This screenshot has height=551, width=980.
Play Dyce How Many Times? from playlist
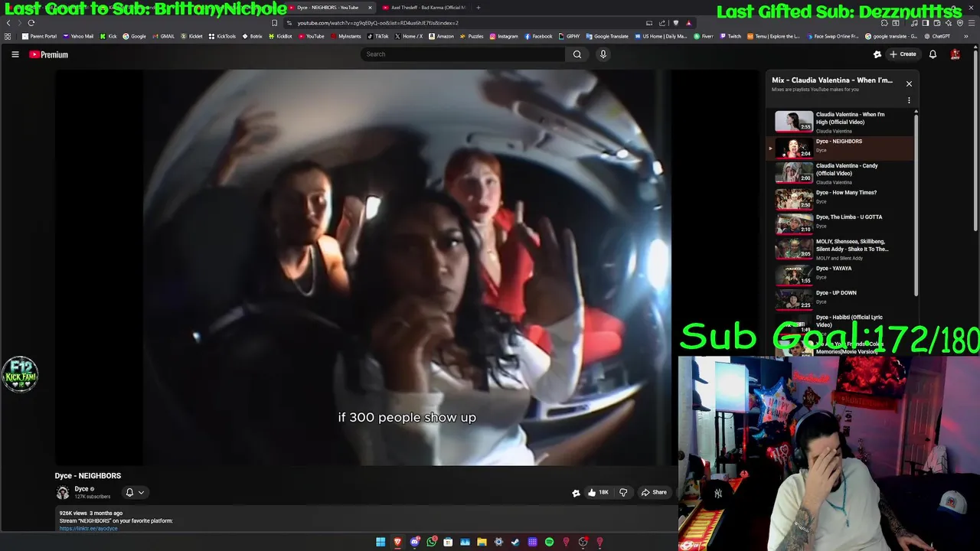[x=840, y=197]
